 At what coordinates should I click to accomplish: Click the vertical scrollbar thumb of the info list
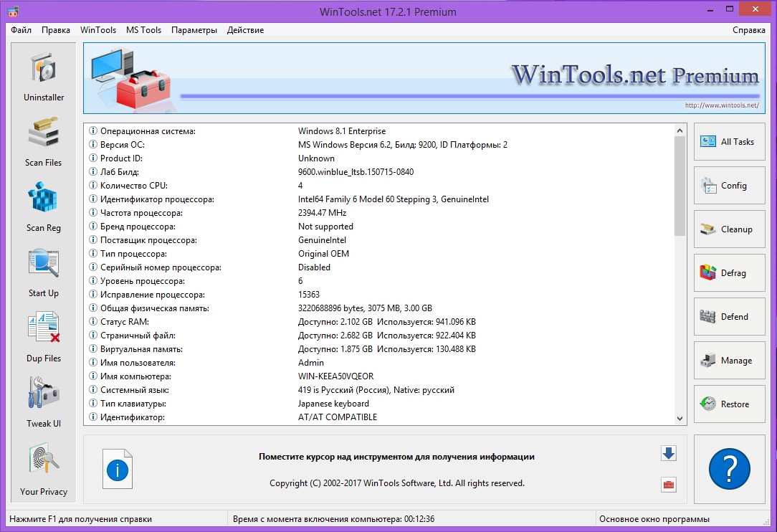pyautogui.click(x=680, y=186)
